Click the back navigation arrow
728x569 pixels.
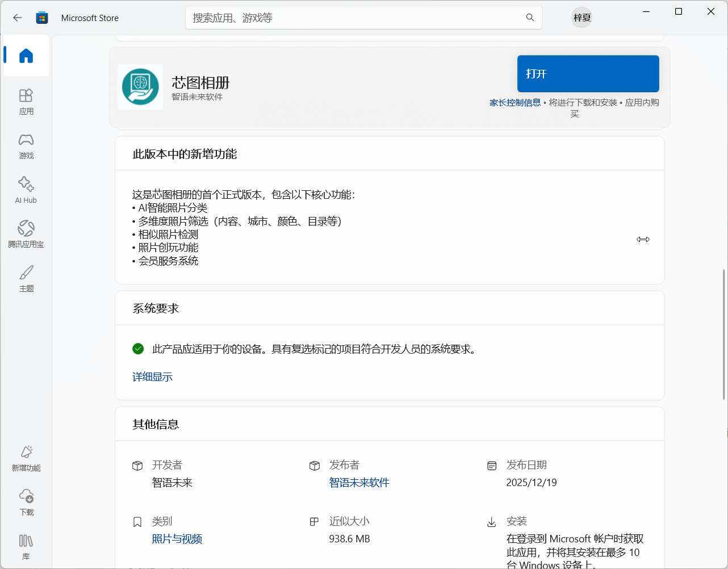coord(17,18)
